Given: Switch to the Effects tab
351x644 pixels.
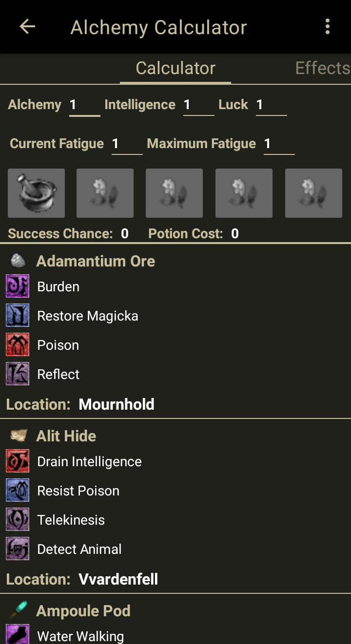Looking at the screenshot, I should 322,68.
